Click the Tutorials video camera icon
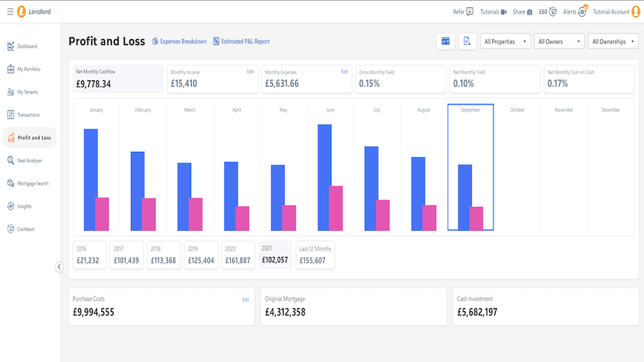 (x=504, y=12)
